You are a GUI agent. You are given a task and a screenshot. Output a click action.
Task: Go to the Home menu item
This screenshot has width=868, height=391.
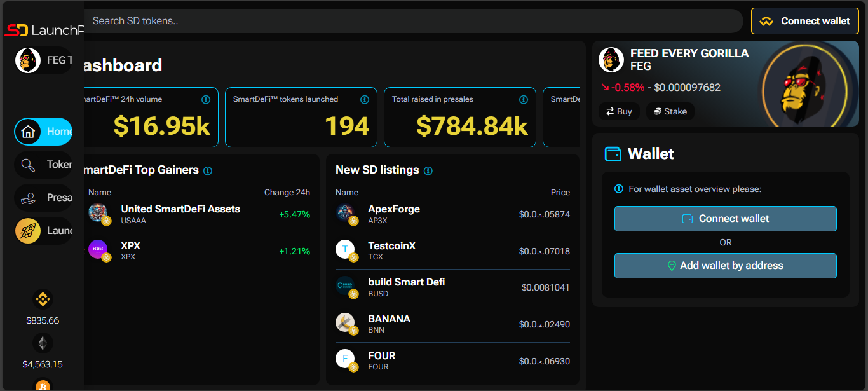pyautogui.click(x=43, y=132)
